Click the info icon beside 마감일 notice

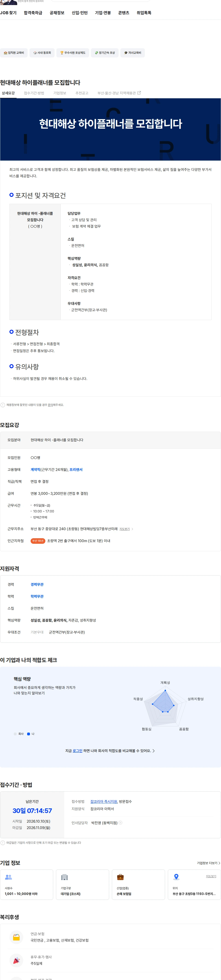[x=3, y=843]
